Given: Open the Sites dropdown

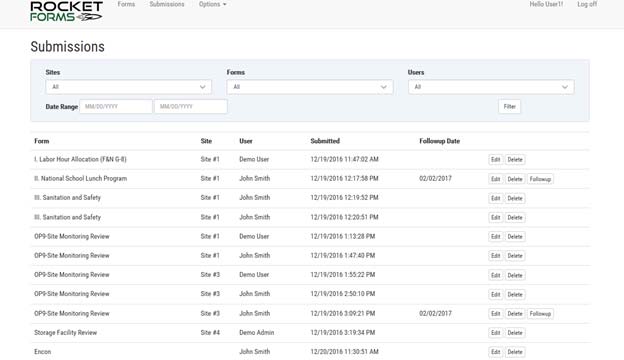Looking at the screenshot, I should pos(129,87).
